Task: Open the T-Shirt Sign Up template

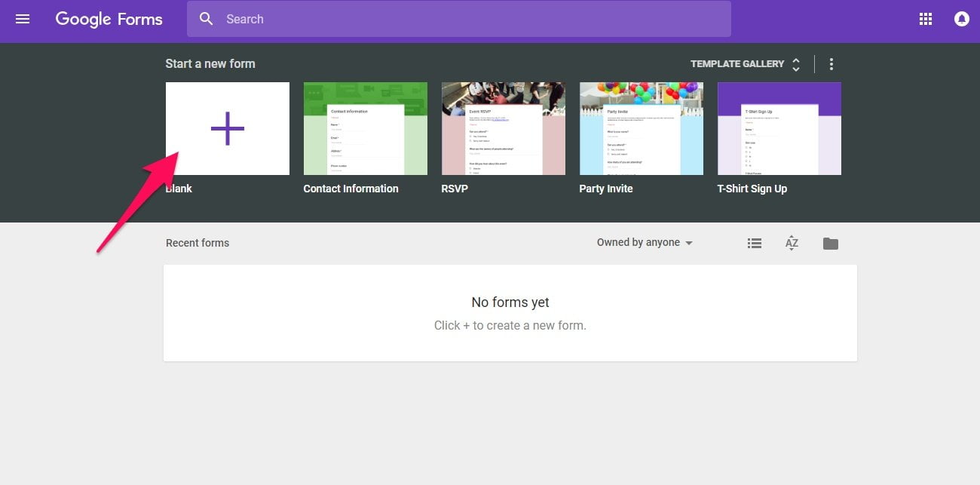Action: tap(779, 128)
